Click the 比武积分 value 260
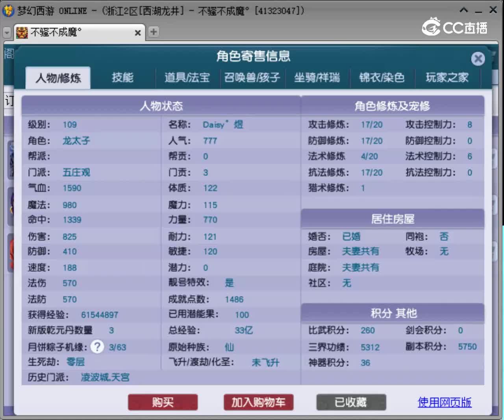The height and width of the screenshot is (420, 504). [x=368, y=331]
